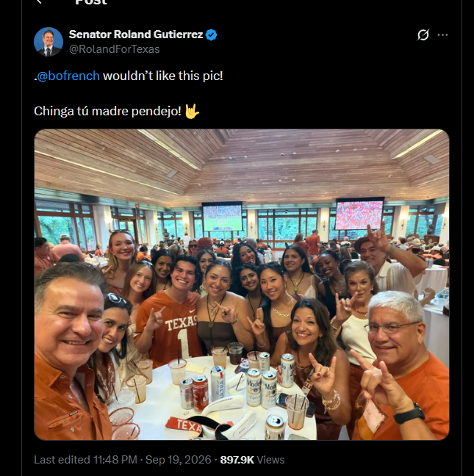Click the blue verified checkmark badge

point(212,35)
